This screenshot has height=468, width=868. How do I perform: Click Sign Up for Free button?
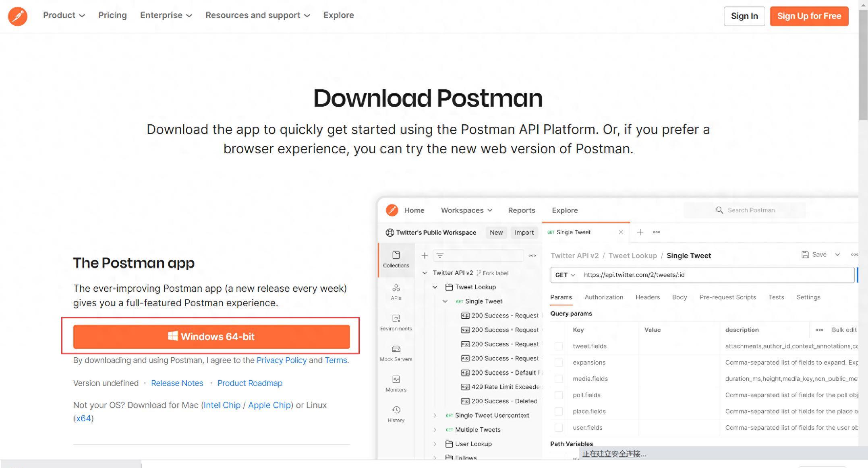pos(809,16)
